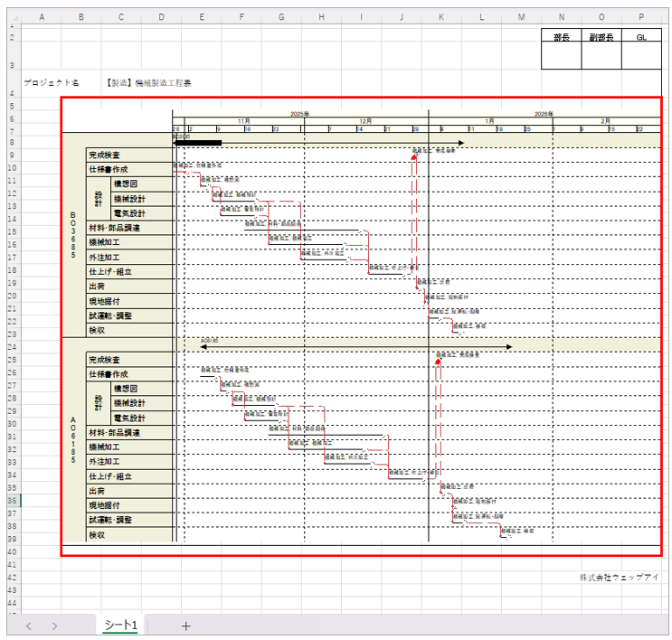Switch to the シート1 sheet tab
Screen dimensions: 672x640
click(x=120, y=626)
